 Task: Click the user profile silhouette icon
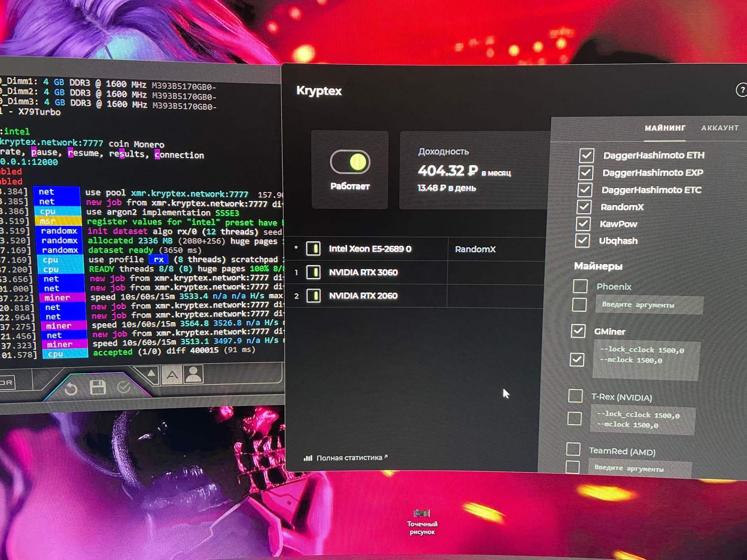coord(193,374)
